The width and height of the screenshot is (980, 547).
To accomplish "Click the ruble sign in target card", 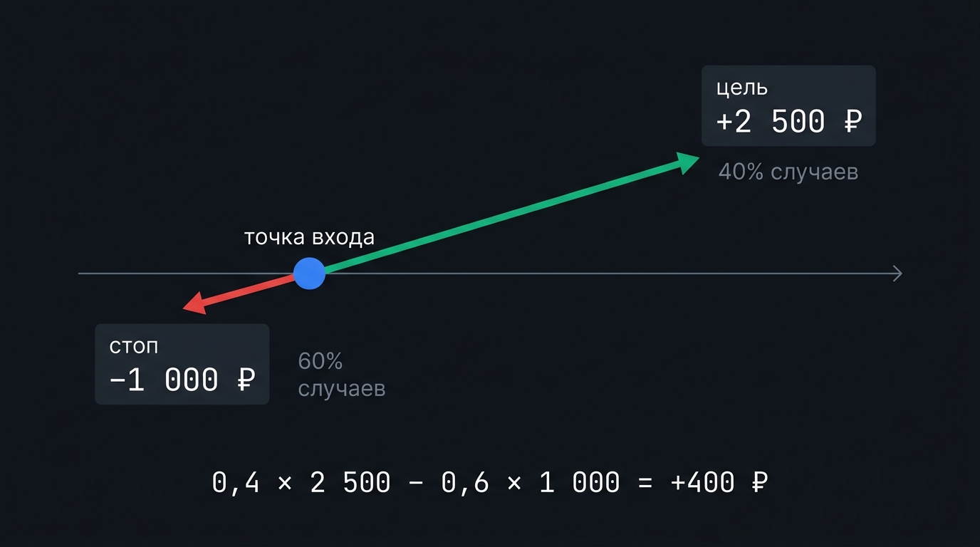I will click(x=853, y=122).
